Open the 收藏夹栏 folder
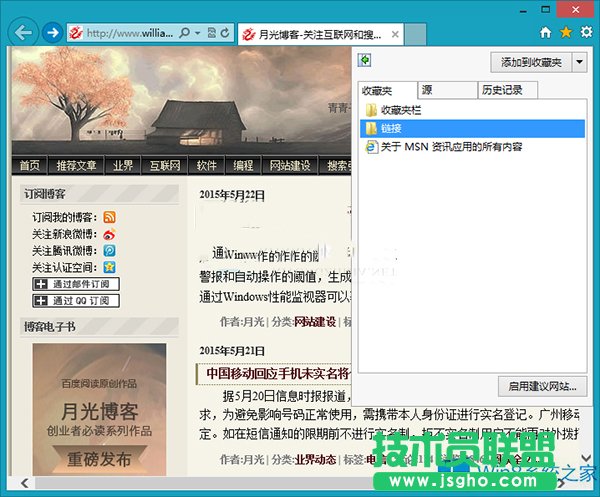This screenshot has width=600, height=497. click(472, 111)
